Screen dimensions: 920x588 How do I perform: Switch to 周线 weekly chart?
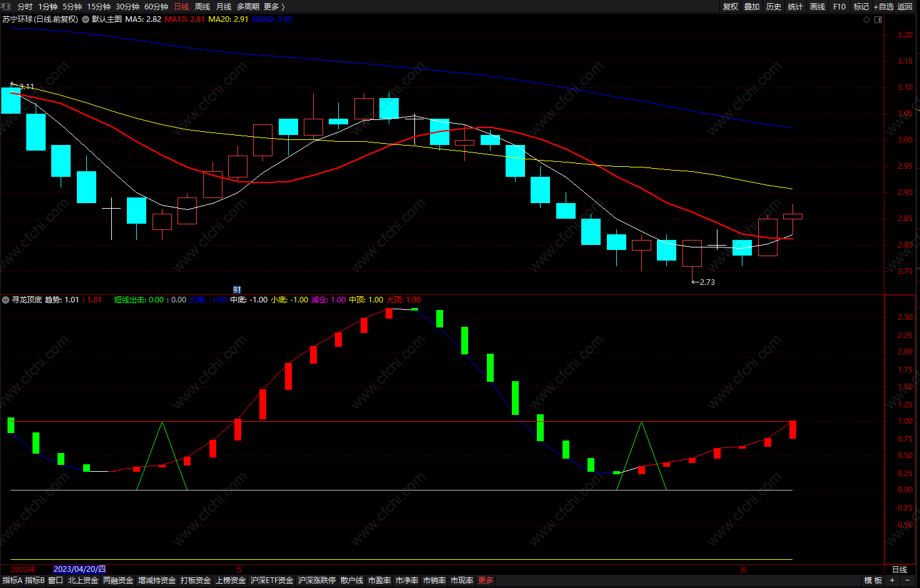coord(202,6)
